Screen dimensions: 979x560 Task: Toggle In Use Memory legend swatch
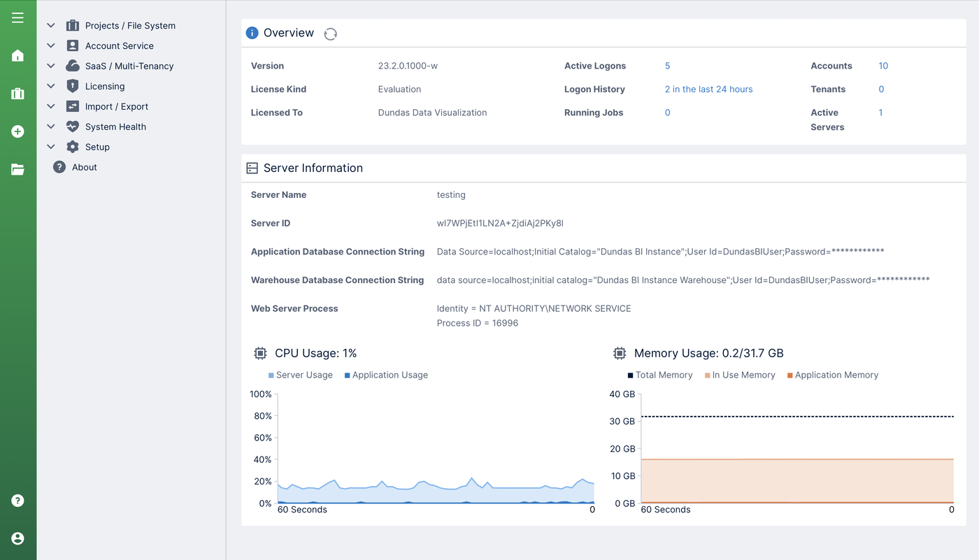click(x=708, y=375)
